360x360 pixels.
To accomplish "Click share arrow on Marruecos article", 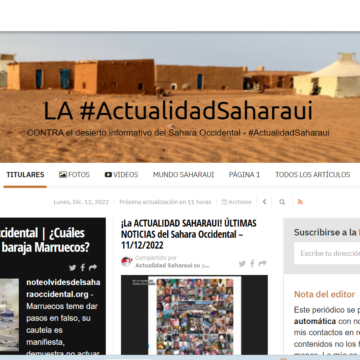I will tap(93, 267).
